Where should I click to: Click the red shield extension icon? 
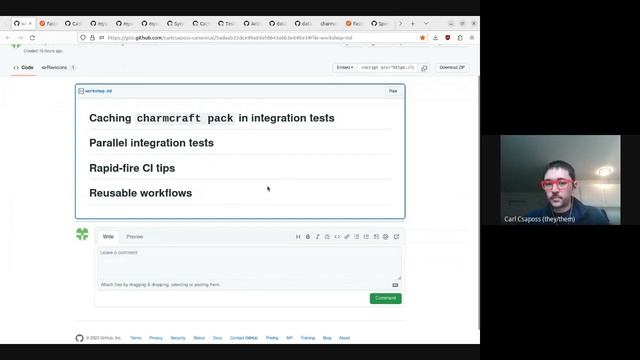[448, 38]
